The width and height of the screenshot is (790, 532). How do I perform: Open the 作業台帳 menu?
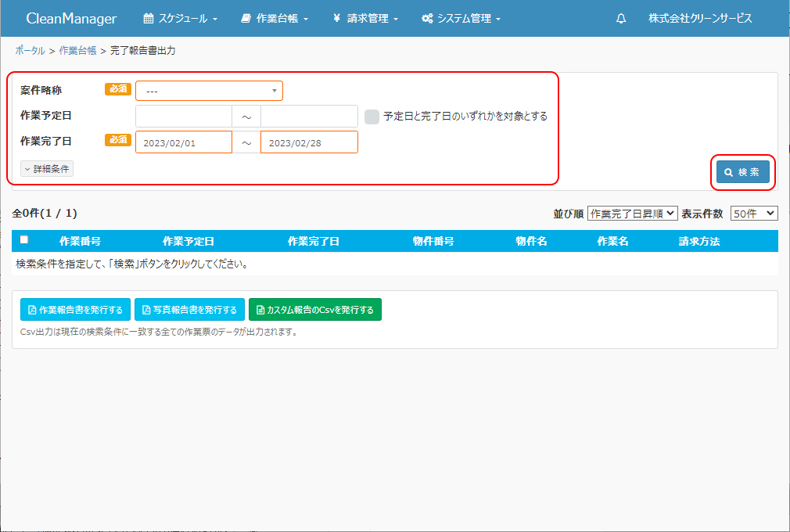pos(275,19)
